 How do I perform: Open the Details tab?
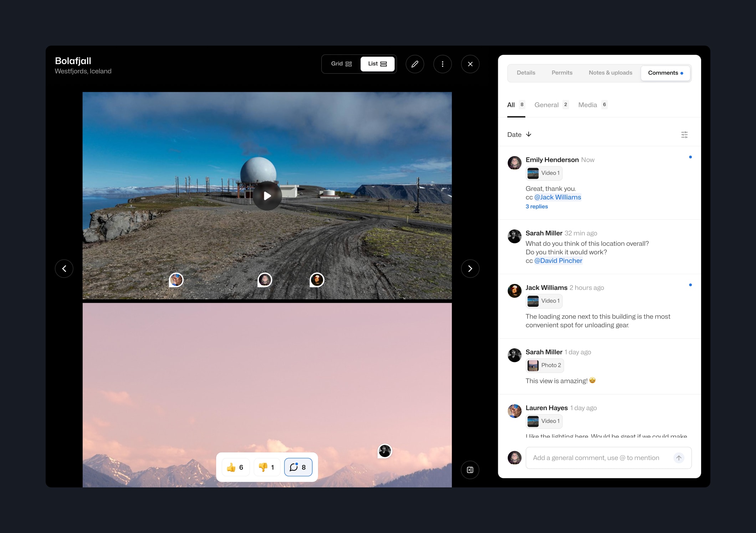pos(526,73)
